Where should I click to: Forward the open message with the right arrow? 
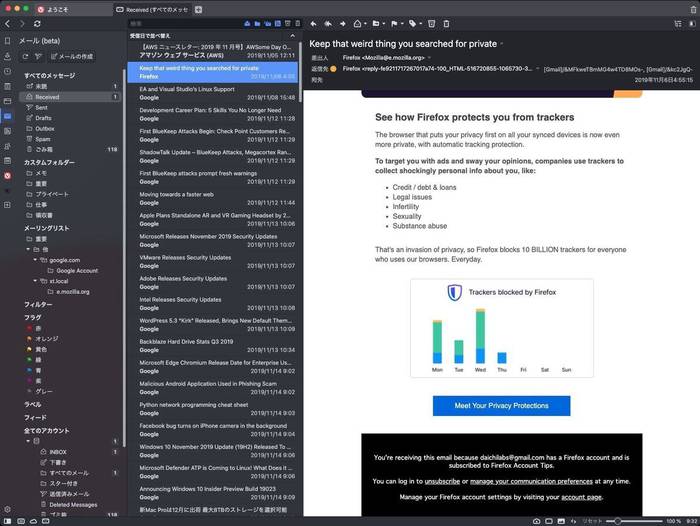pyautogui.click(x=342, y=24)
